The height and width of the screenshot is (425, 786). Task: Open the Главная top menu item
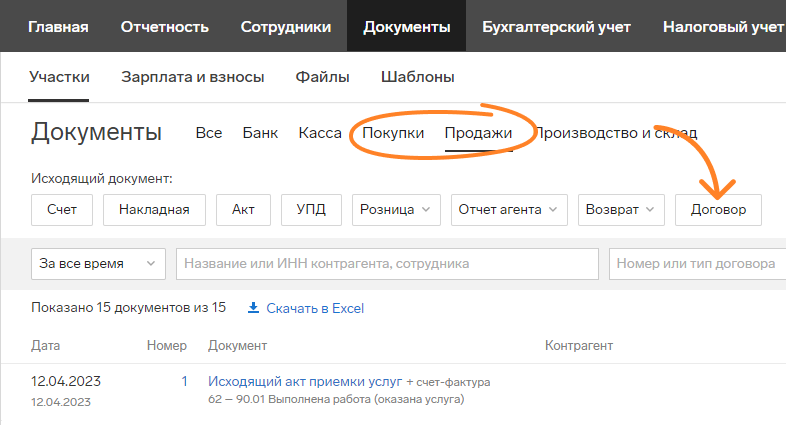[x=58, y=27]
